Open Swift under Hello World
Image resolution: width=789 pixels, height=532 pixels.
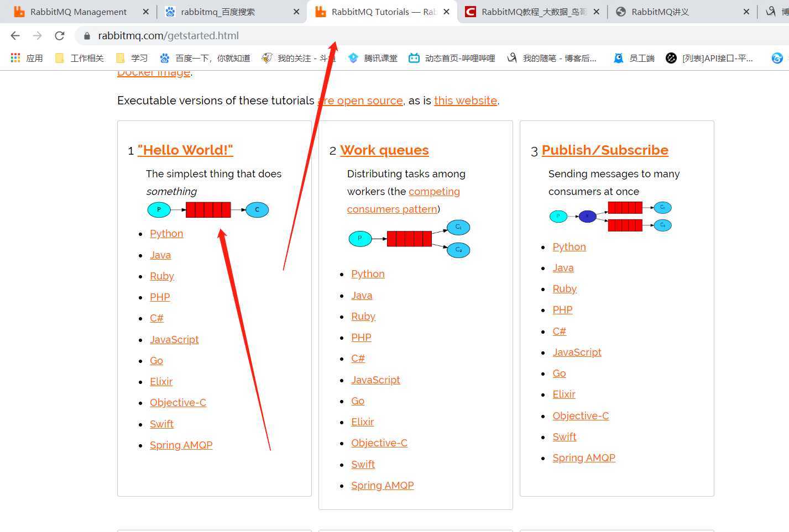[x=161, y=424]
